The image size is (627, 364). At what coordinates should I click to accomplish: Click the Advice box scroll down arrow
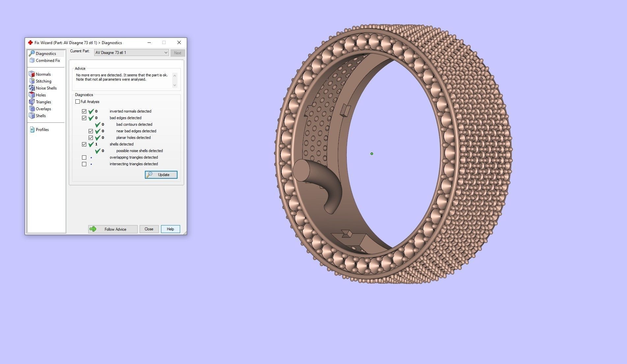pyautogui.click(x=175, y=85)
